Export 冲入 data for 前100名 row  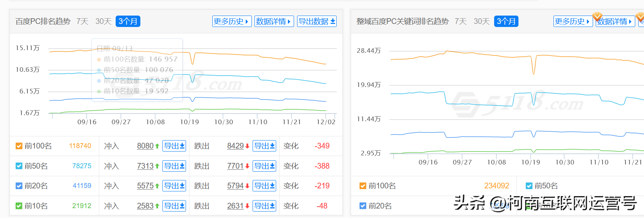click(174, 146)
